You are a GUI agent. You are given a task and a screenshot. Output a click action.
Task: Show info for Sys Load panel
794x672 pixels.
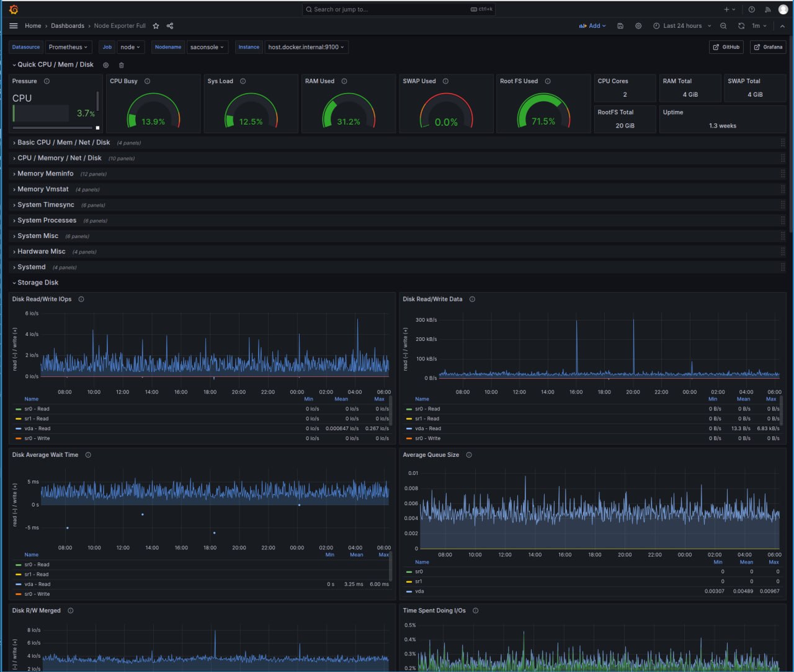243,81
